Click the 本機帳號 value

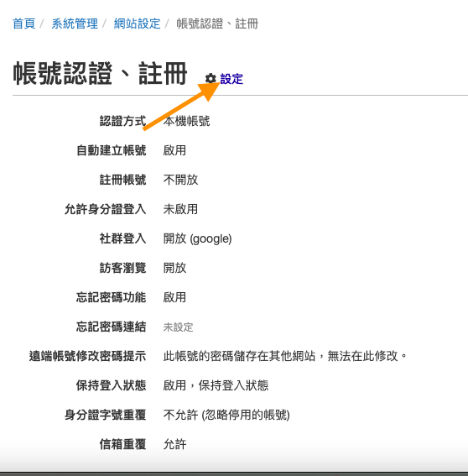186,121
